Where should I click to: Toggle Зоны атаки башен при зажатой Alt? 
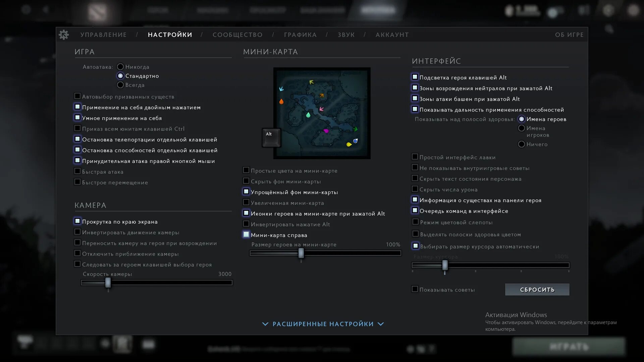(x=415, y=99)
